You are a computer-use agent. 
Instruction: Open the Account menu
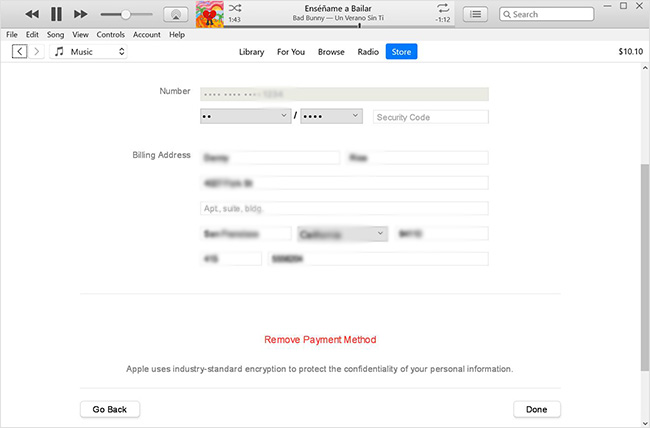[x=147, y=35]
